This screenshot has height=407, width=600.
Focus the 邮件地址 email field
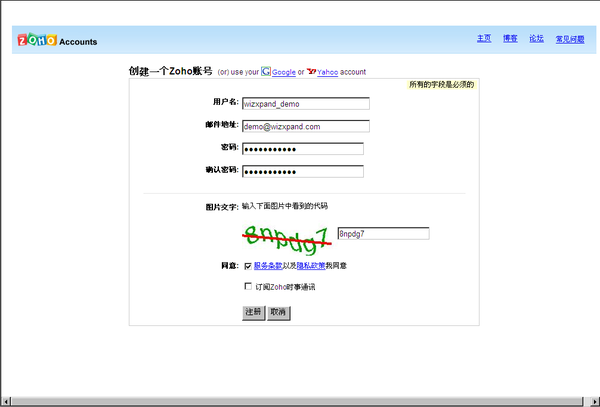pyautogui.click(x=306, y=126)
